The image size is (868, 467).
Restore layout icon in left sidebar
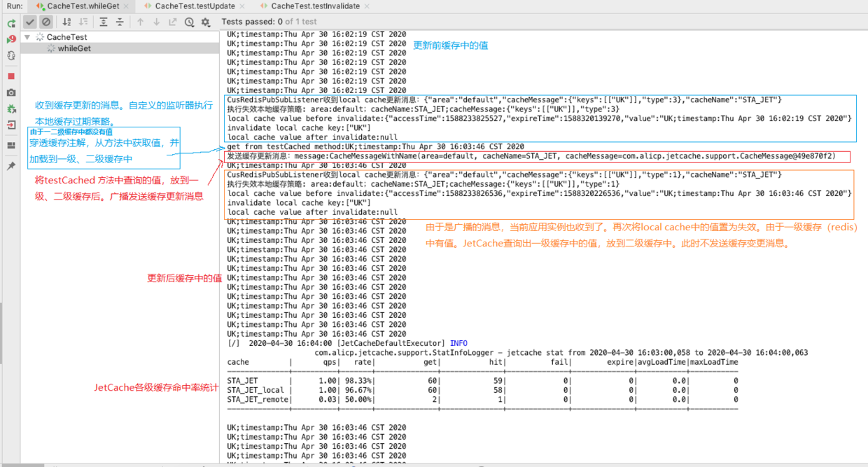tap(11, 146)
